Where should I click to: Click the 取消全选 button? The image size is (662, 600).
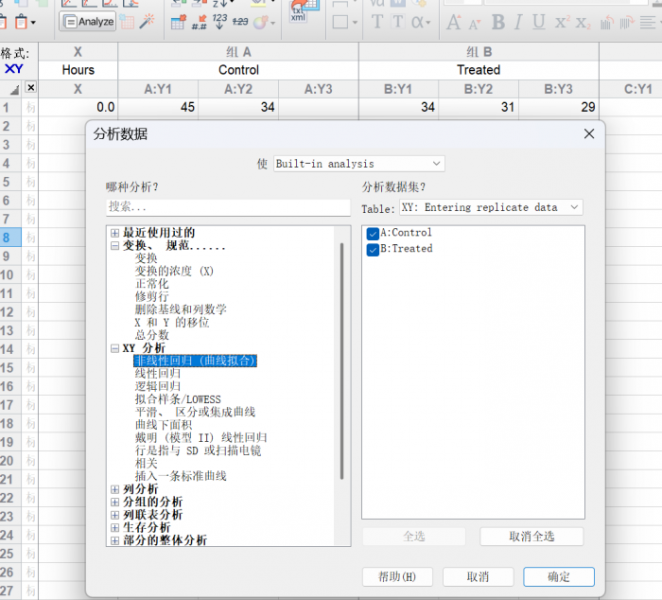click(531, 537)
